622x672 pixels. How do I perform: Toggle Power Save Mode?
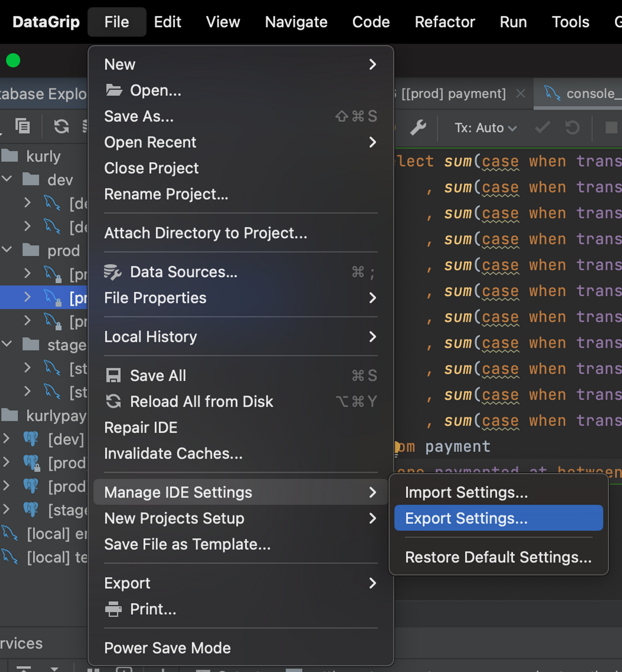pyautogui.click(x=241, y=648)
